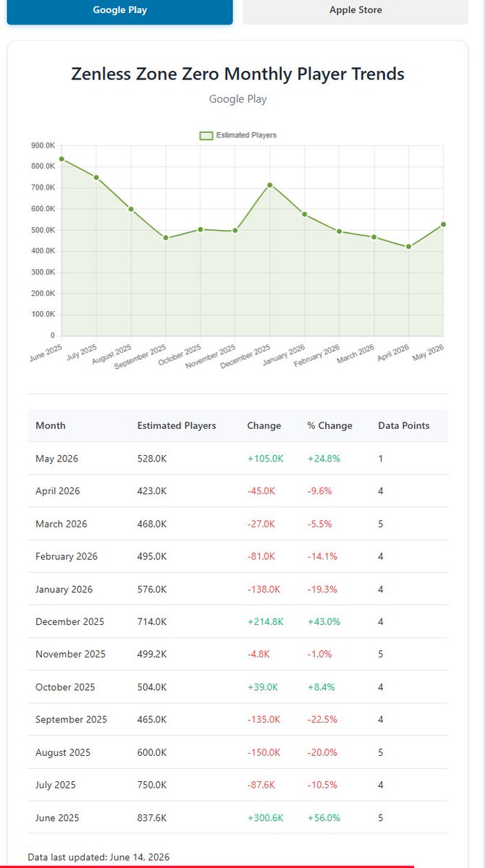Select the May 2026 chart data point
The width and height of the screenshot is (485, 868).
443,224
